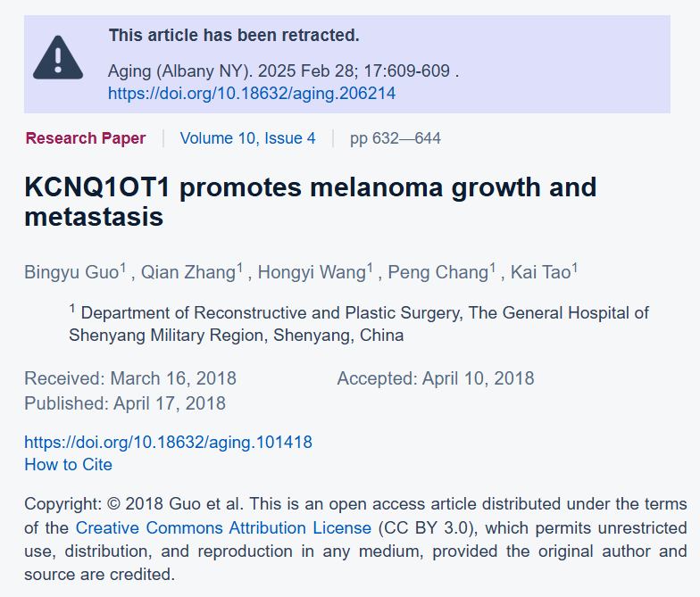This screenshot has width=700, height=597.
Task: Click the How to Cite link
Action: point(68,464)
